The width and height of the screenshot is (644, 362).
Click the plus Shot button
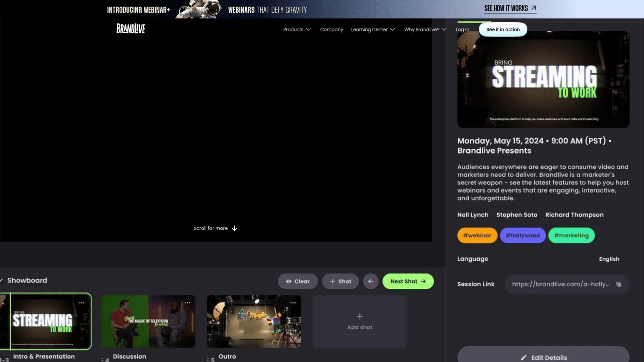(340, 281)
